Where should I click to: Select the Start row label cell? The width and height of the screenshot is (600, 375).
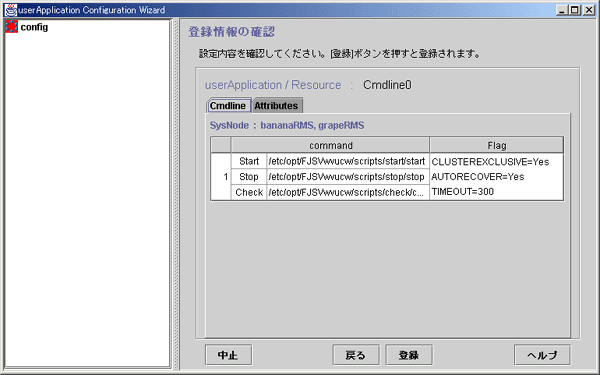[x=249, y=161]
